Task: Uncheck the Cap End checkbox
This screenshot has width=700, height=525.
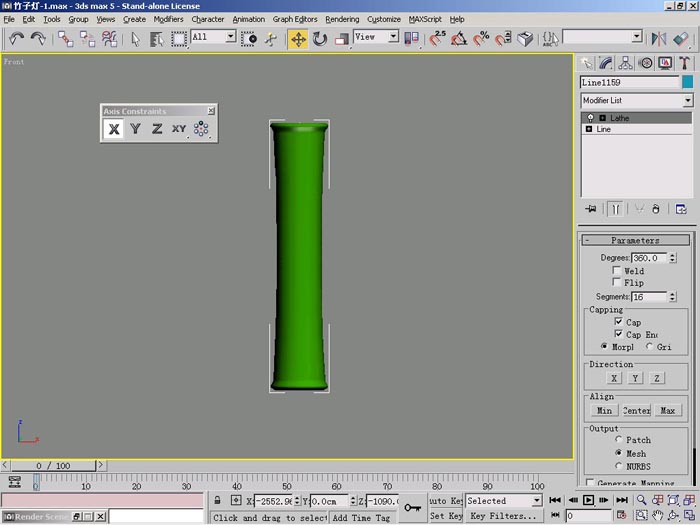Action: [618, 333]
